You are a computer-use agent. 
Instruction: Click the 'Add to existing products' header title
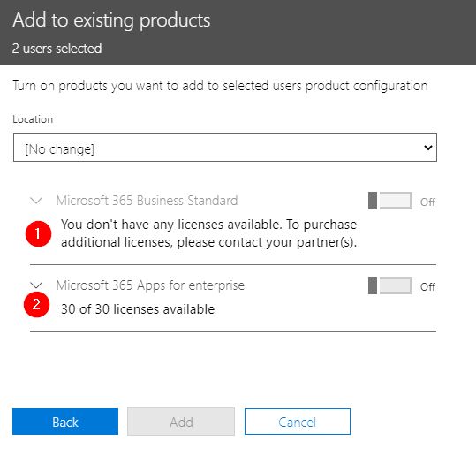click(111, 20)
